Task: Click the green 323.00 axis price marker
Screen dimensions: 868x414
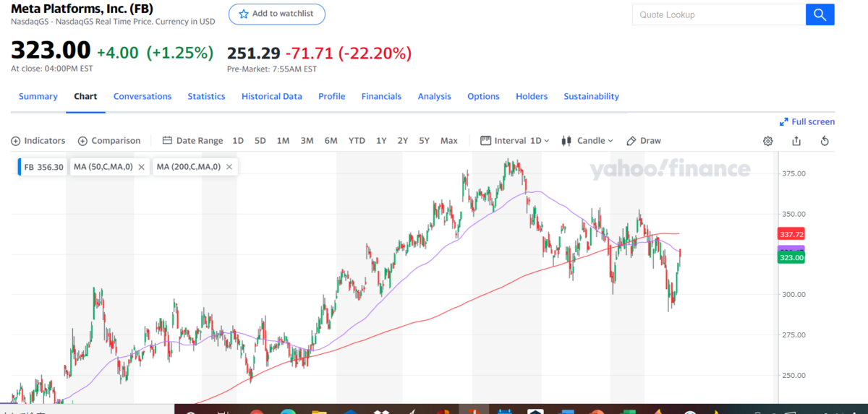Action: point(791,257)
